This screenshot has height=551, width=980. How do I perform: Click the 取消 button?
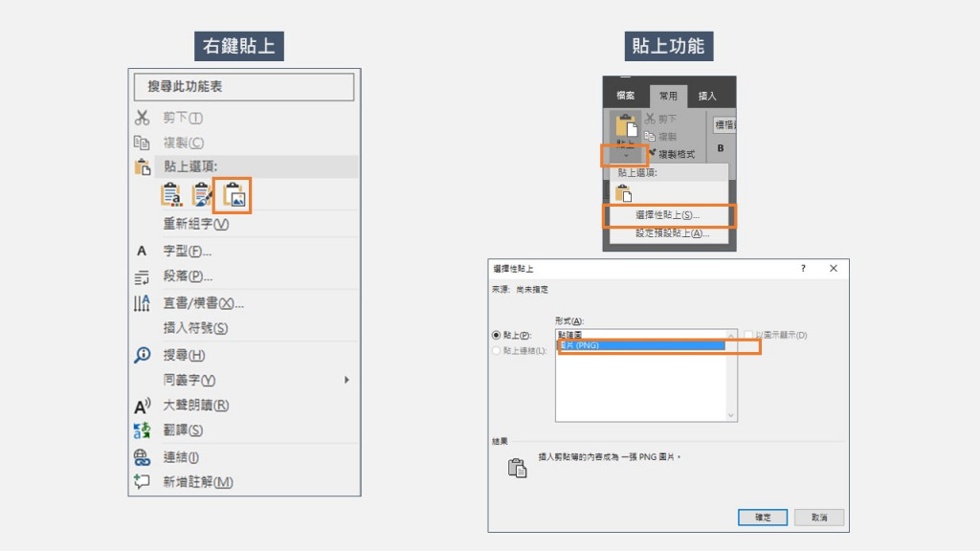819,518
